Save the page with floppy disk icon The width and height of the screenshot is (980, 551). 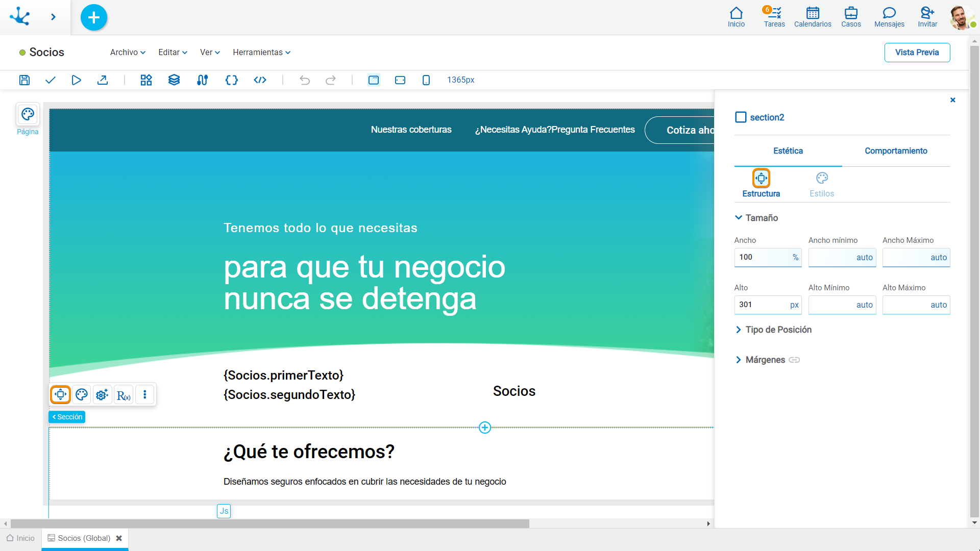coord(24,80)
